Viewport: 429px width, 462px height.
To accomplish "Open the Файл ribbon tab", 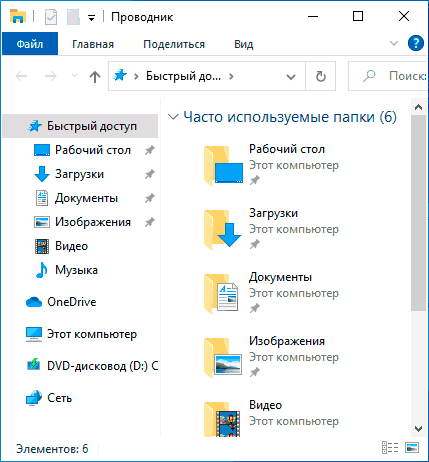I will tap(30, 44).
